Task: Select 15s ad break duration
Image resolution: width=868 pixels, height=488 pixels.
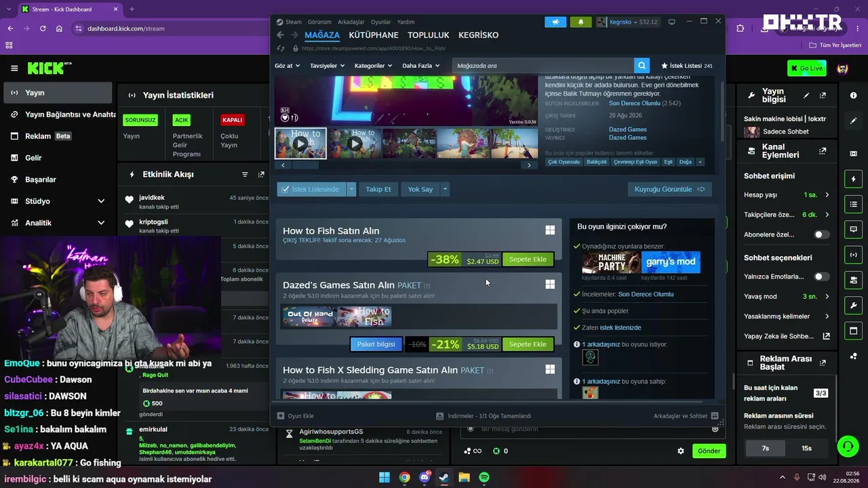Action: 807,448
